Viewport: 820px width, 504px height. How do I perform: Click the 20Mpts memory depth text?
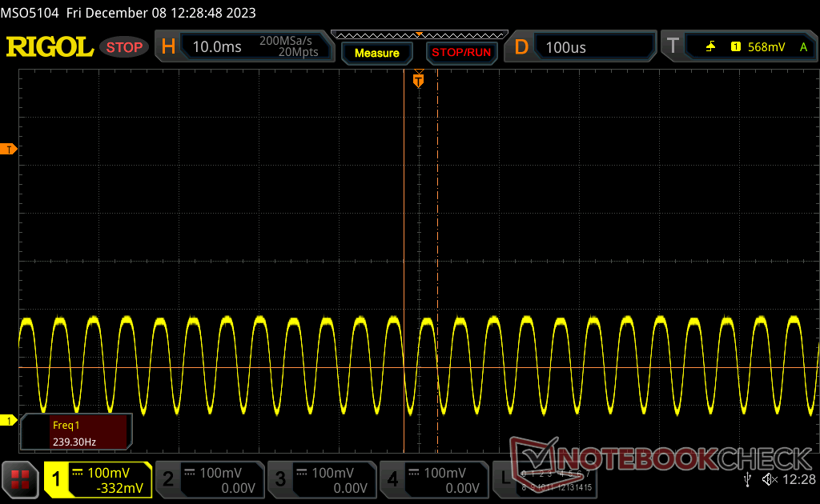point(298,52)
